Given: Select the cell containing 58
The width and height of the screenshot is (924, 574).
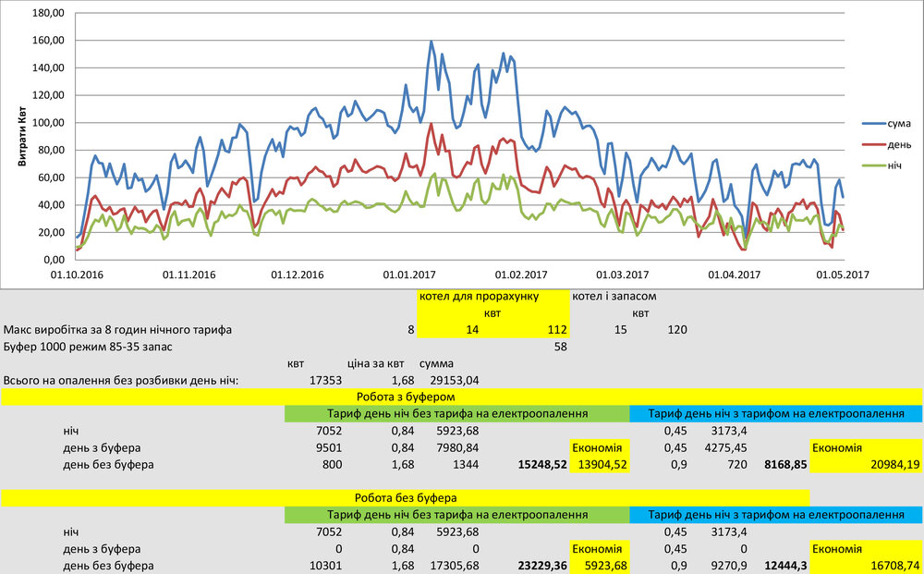Looking at the screenshot, I should 559,347.
